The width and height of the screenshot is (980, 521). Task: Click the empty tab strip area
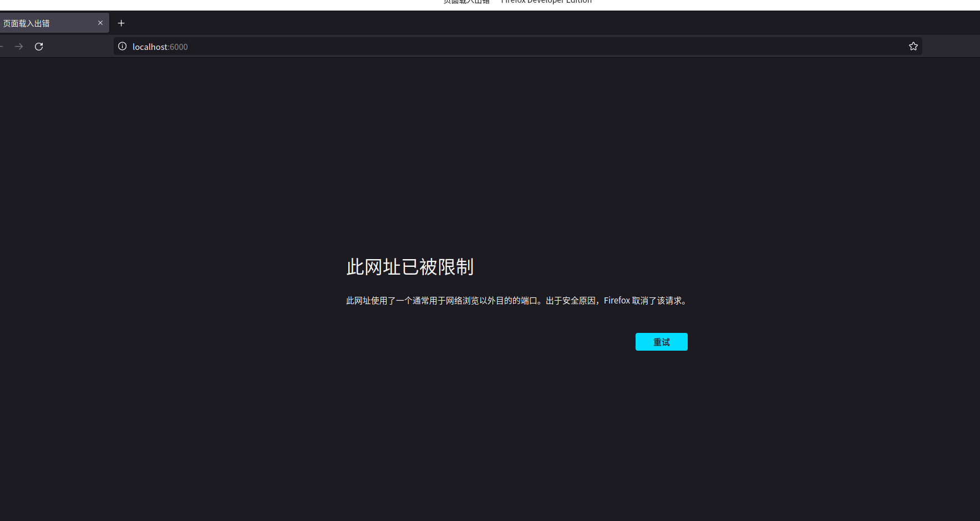tap(499, 23)
